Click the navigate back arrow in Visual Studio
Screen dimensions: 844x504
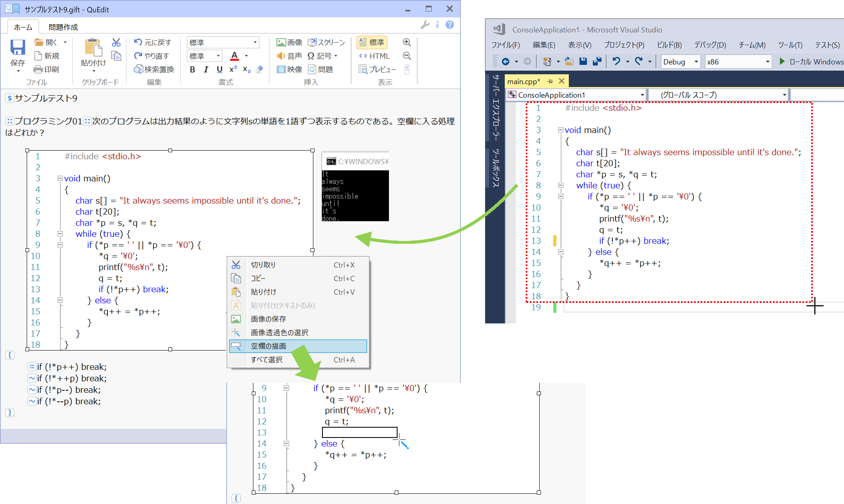[506, 61]
